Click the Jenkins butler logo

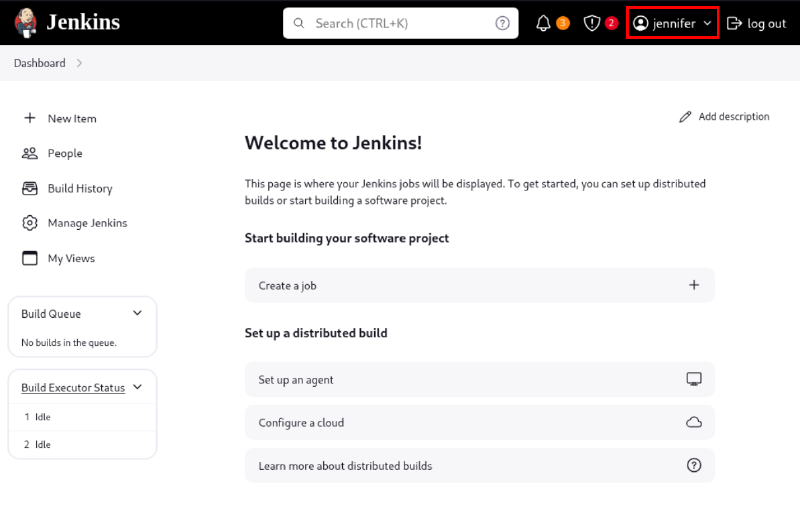[26, 23]
